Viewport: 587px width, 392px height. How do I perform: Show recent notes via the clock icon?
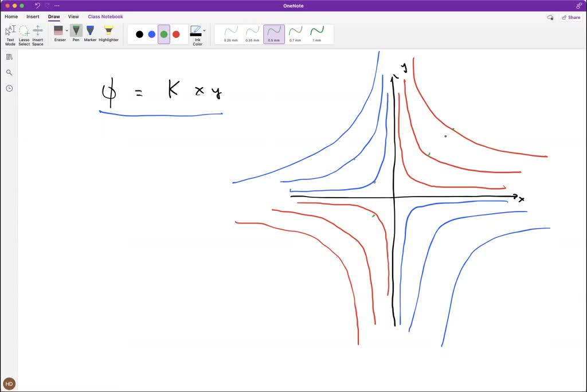[9, 88]
